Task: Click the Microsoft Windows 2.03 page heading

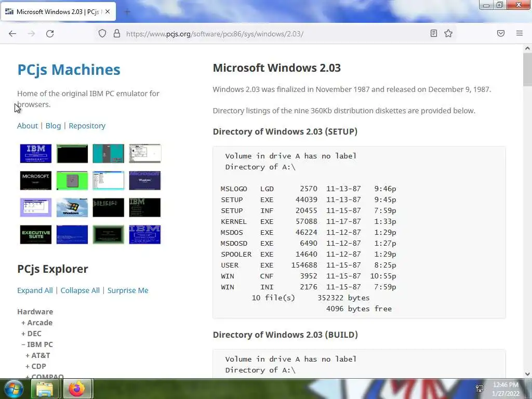Action: [276, 68]
